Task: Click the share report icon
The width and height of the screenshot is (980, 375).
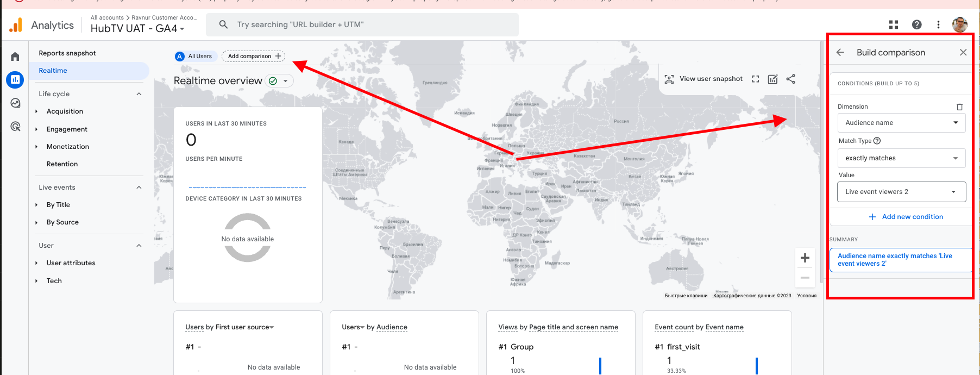Action: (791, 79)
